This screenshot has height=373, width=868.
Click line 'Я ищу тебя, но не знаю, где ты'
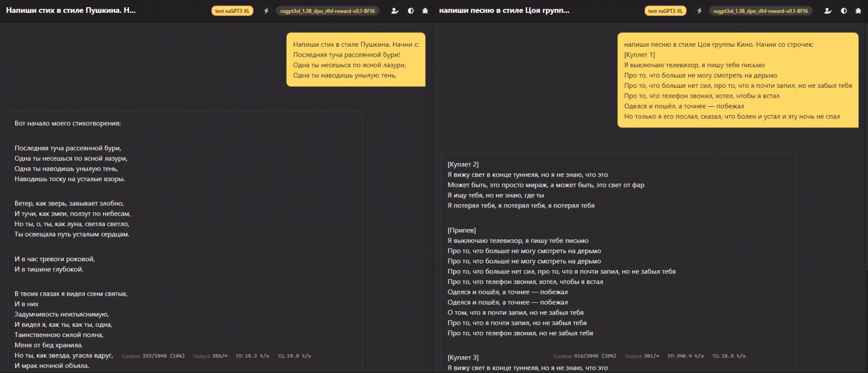pyautogui.click(x=496, y=195)
